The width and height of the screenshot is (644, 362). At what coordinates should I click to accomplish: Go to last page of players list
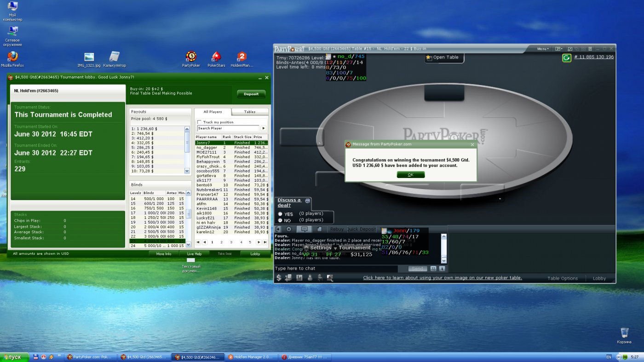pos(265,242)
